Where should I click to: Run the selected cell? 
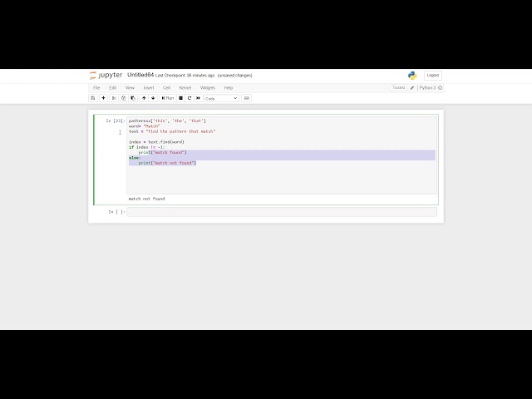pyautogui.click(x=168, y=98)
